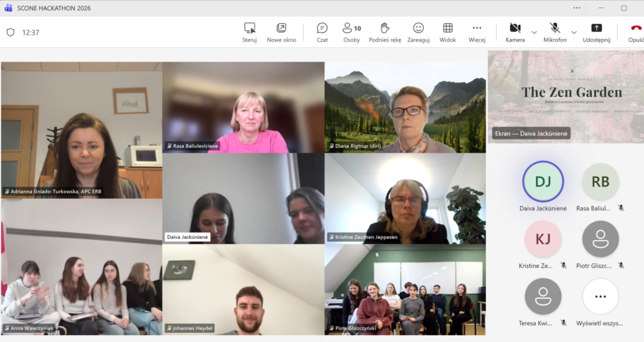Open the title bar ellipsis menu
Screen dimensions: 644x342
click(577, 8)
